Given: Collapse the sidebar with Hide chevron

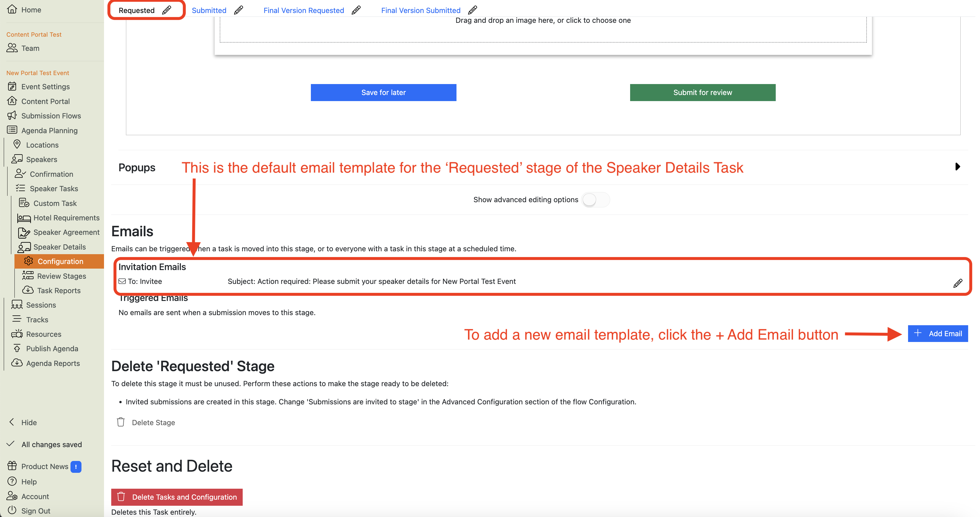Looking at the screenshot, I should point(12,422).
